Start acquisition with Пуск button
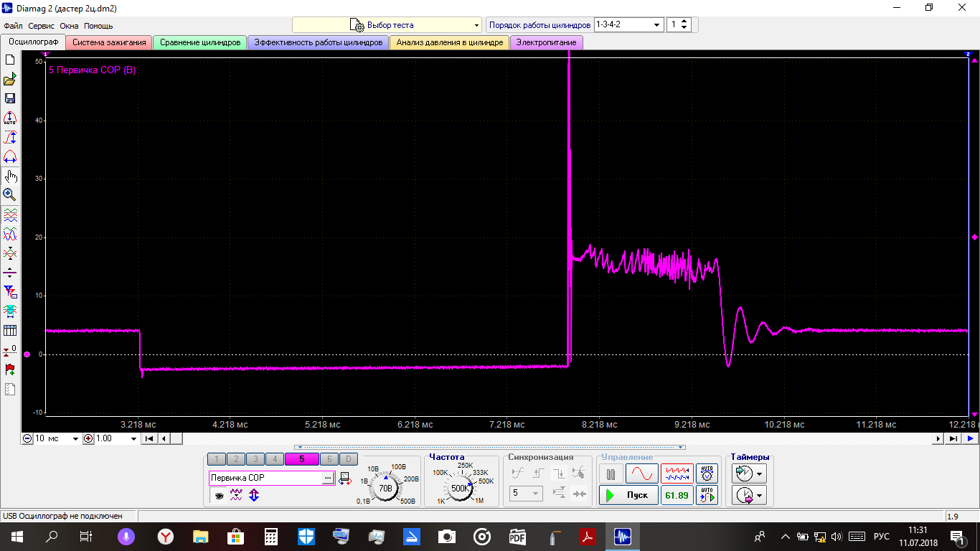 (628, 495)
